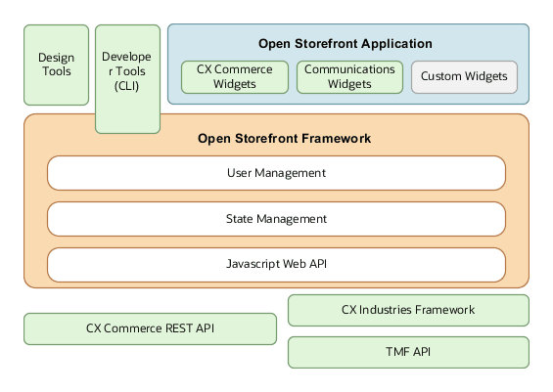
Task: Click the State Management bar
Action: click(276, 219)
